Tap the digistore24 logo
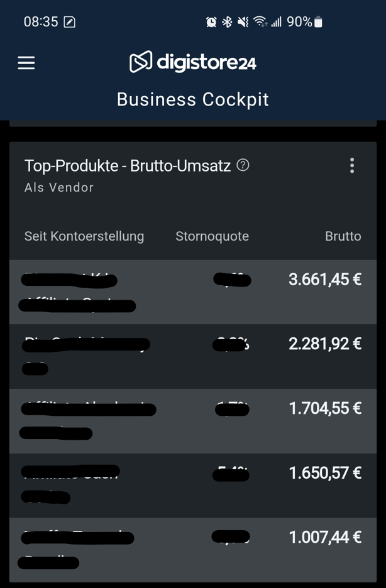Image resolution: width=386 pixels, height=588 pixels. tap(193, 62)
